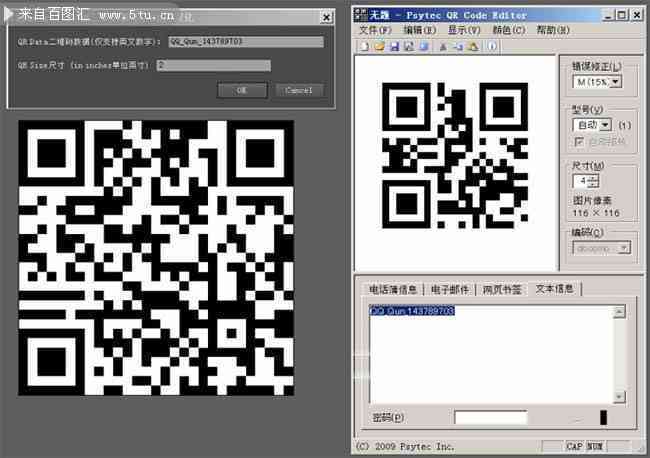Switch to the 电子邮件 tab
The height and width of the screenshot is (458, 650).
[x=450, y=289]
